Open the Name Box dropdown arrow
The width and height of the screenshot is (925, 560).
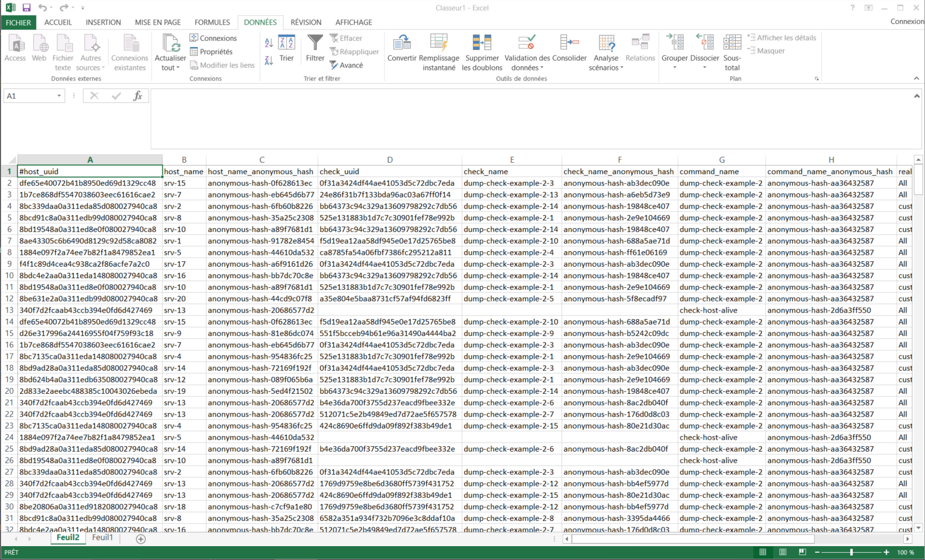click(59, 96)
